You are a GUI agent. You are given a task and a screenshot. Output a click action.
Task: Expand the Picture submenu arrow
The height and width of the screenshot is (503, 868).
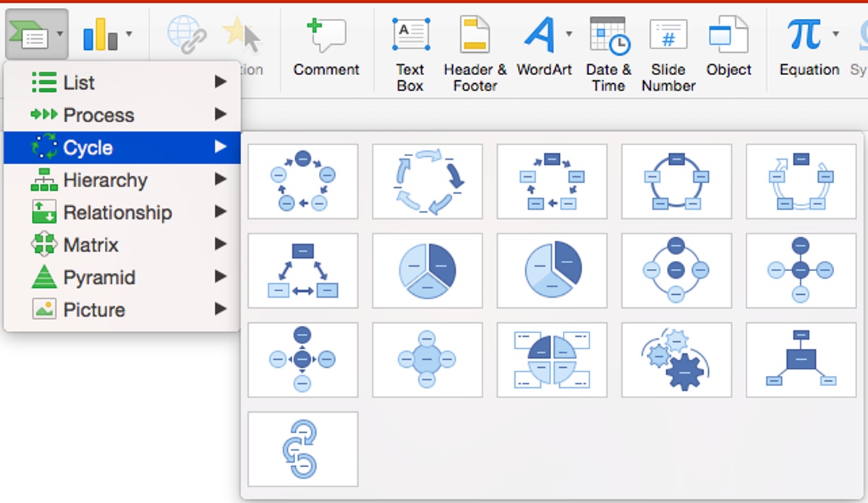[221, 310]
